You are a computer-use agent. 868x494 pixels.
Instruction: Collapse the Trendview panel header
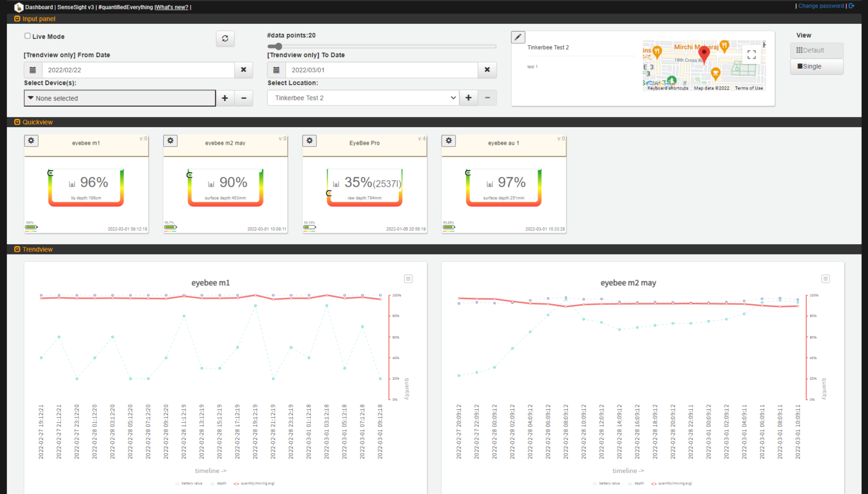pos(18,249)
